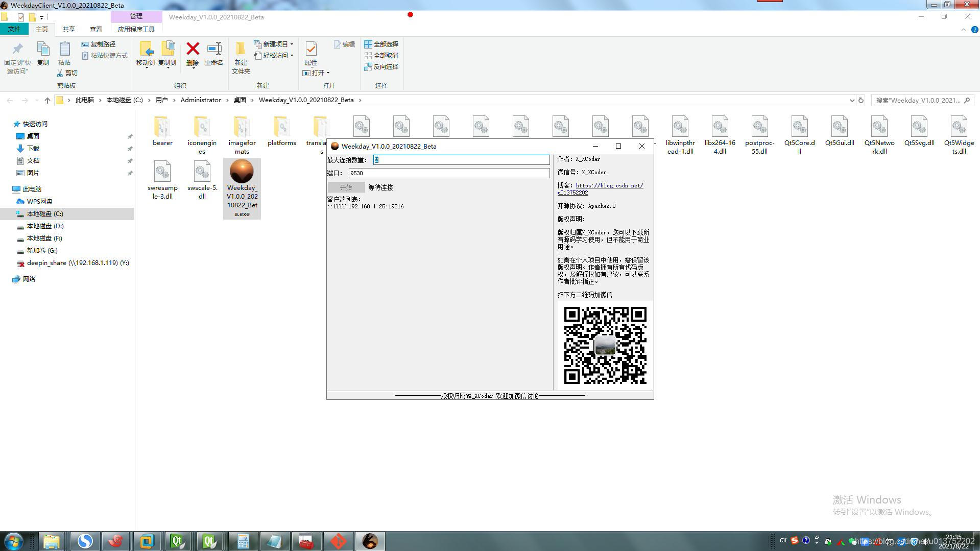980x551 pixels.
Task: Click Administrator in the breadcrumb path
Action: (201, 100)
